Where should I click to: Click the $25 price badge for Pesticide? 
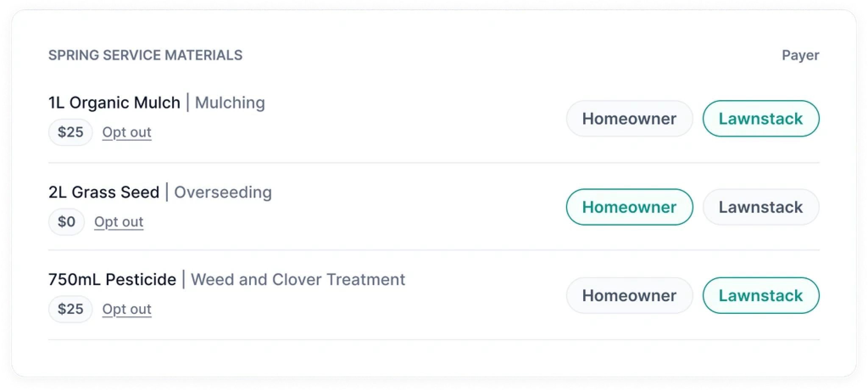point(70,309)
